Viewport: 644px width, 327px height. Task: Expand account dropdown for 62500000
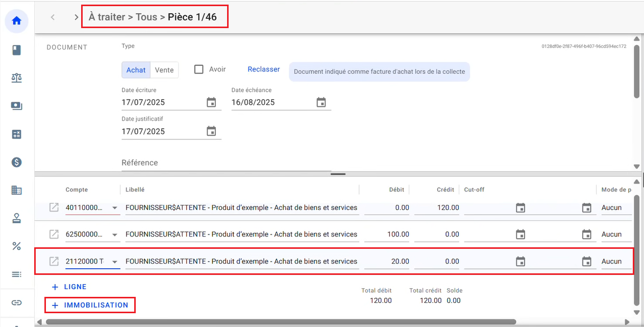115,235
